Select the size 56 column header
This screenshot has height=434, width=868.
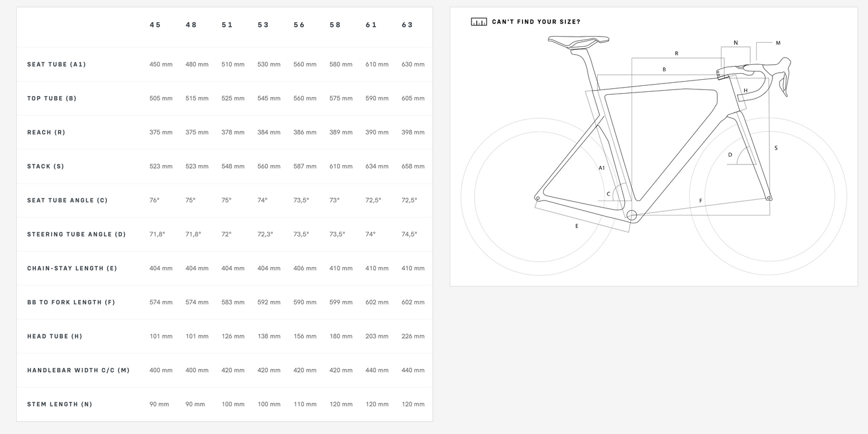[299, 25]
